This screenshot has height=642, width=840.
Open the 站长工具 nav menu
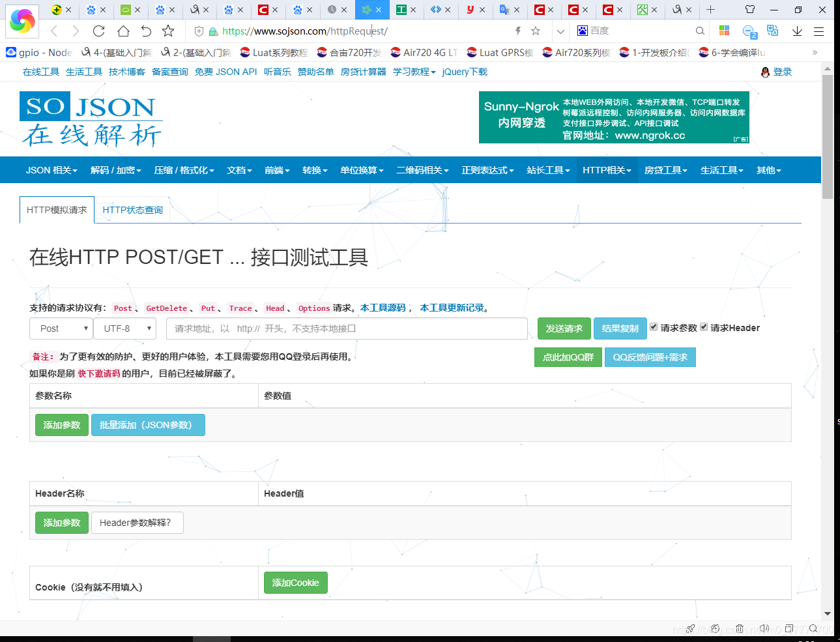tap(548, 170)
